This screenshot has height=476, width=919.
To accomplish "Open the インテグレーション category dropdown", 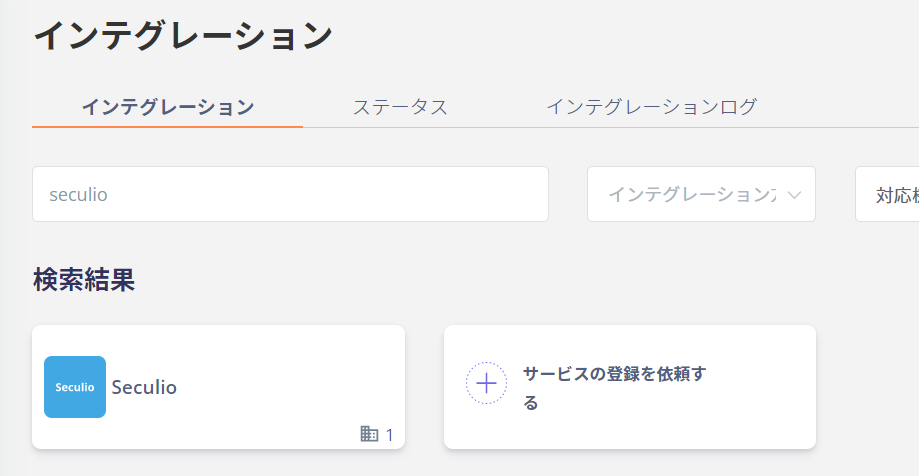I will pos(702,194).
